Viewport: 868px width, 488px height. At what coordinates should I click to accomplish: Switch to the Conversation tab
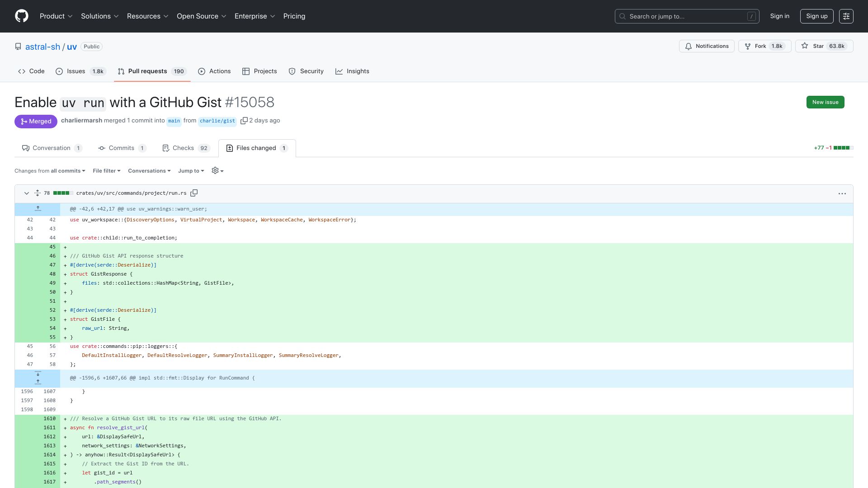[52, 148]
